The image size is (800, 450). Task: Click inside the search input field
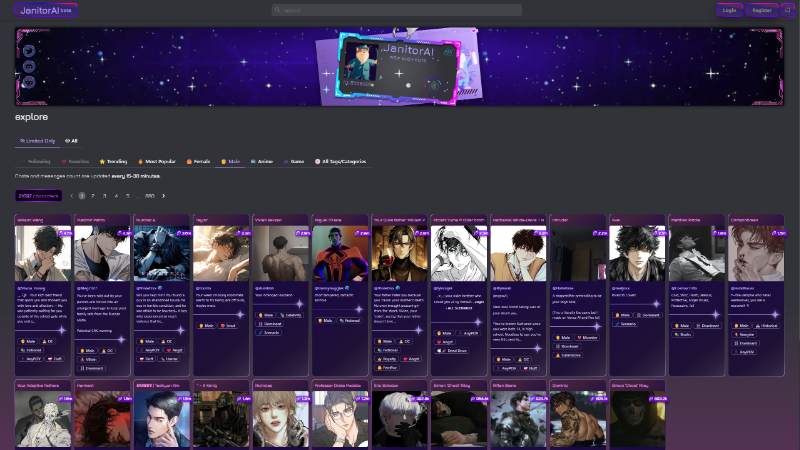[x=396, y=10]
